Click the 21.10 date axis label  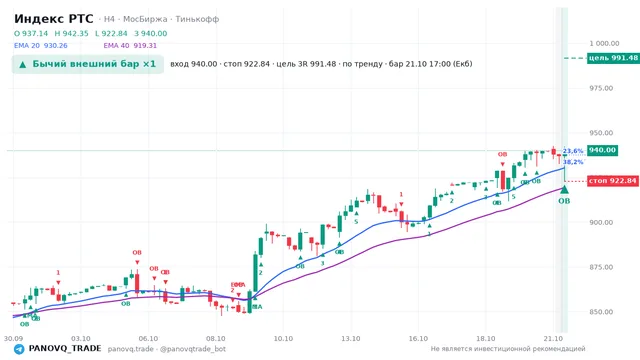click(553, 338)
